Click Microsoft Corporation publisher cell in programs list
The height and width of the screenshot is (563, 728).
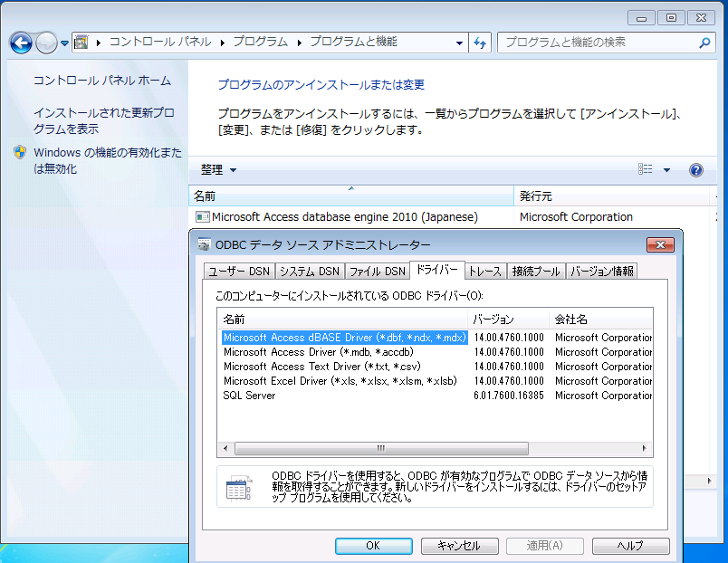click(x=576, y=216)
